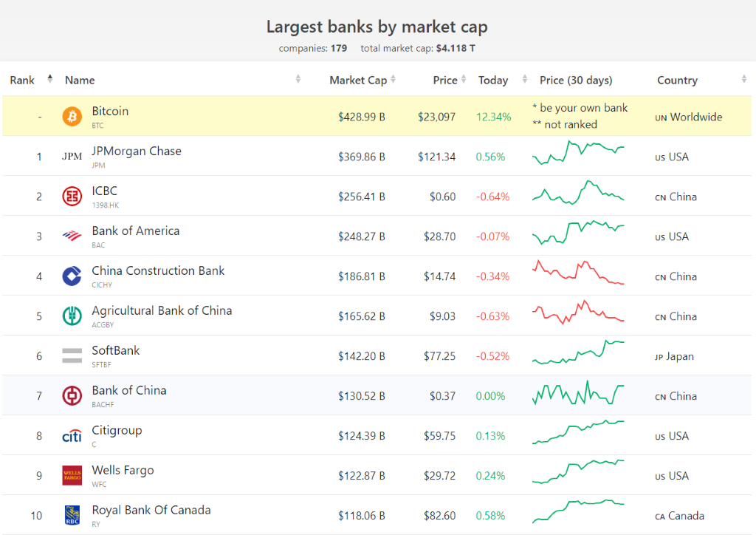Viewport: 756px width, 535px height.
Task: Click the Agricultural Bank of China logo
Action: coord(72,316)
